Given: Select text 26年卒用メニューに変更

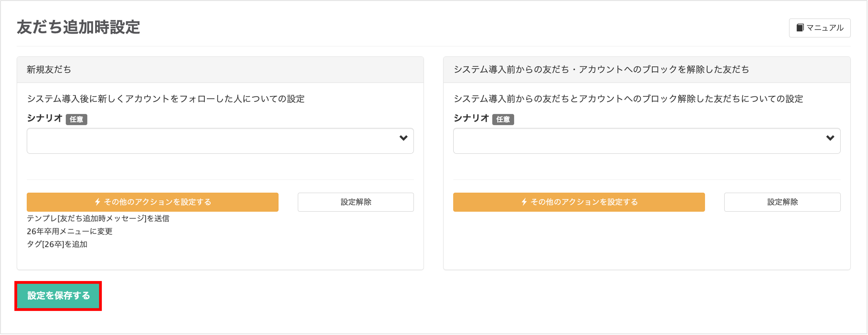Looking at the screenshot, I should [x=70, y=232].
